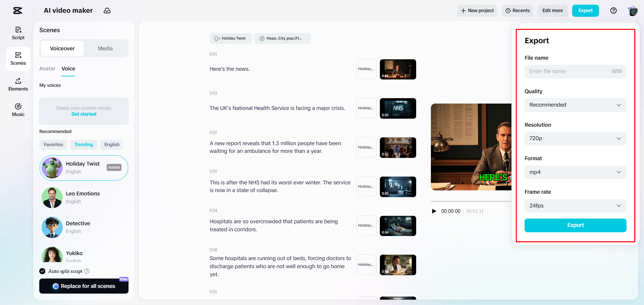Expand the Quality dropdown
Image resolution: width=644 pixels, height=305 pixels.
pyautogui.click(x=575, y=105)
